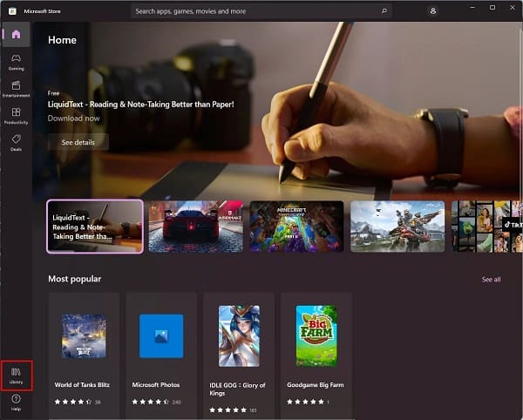Image resolution: width=523 pixels, height=420 pixels.
Task: Click the IDLE GOG : Glory of Kings title
Action: [x=237, y=389]
